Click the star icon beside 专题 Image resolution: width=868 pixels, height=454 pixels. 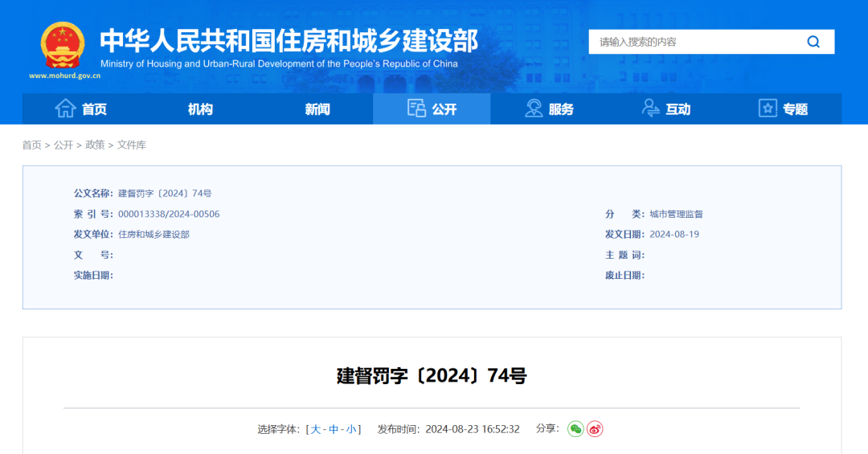click(x=768, y=108)
